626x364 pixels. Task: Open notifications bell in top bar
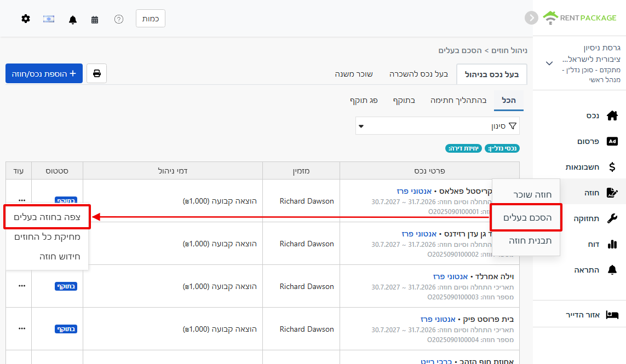[x=73, y=20]
